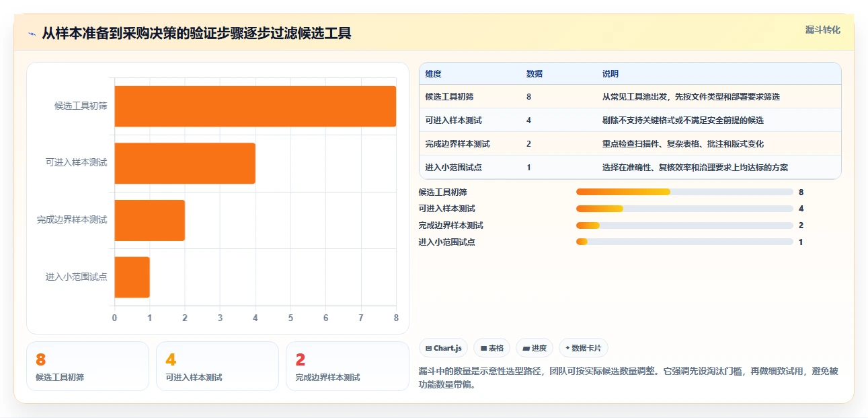Click the footnote paragraph starting 漏斗中的数量

628,378
